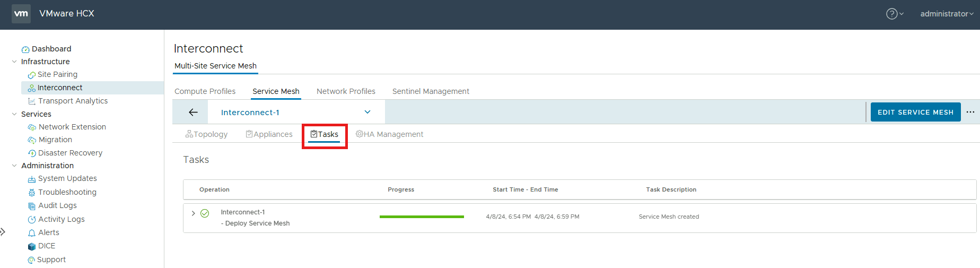Click the Disaster Recovery icon
Viewport: 980px width, 268px height.
(x=32, y=153)
